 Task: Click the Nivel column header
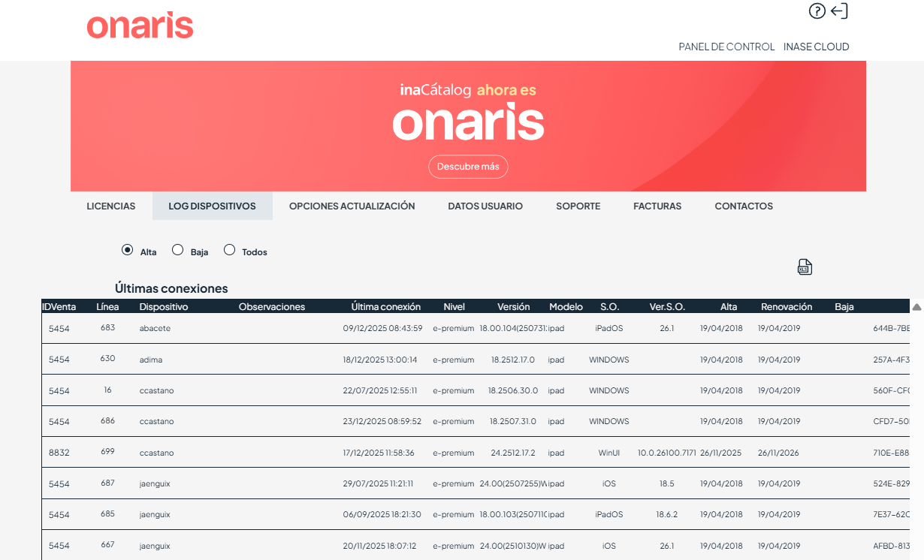[x=454, y=306]
